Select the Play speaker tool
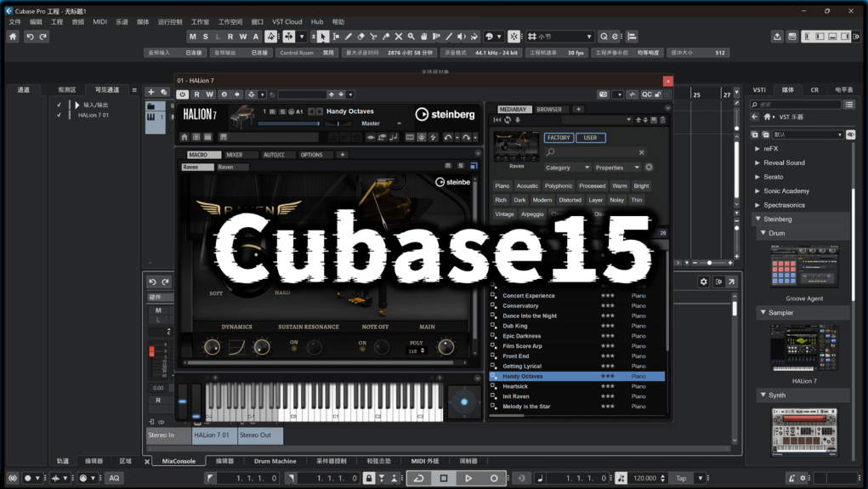Viewport: 868px width, 489px height. coord(462,37)
